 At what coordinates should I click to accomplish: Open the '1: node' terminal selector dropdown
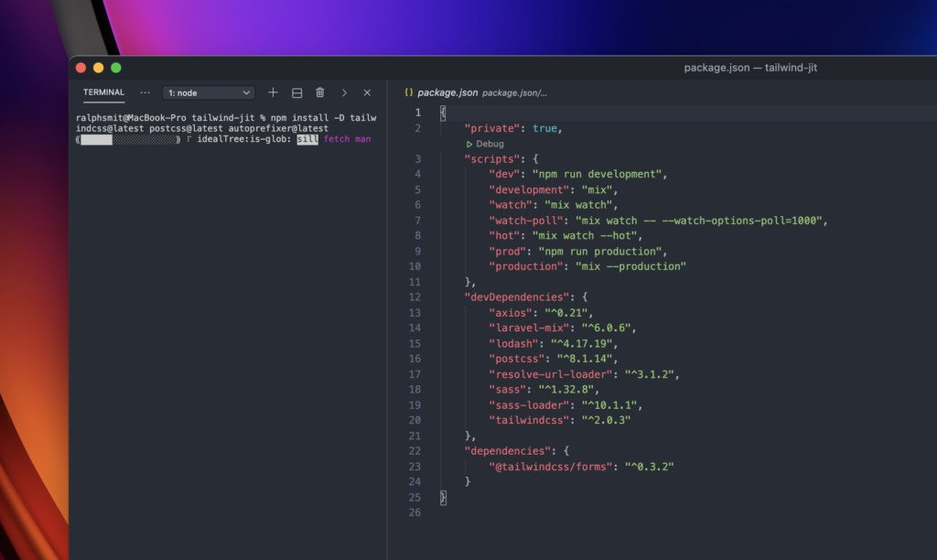coord(206,92)
